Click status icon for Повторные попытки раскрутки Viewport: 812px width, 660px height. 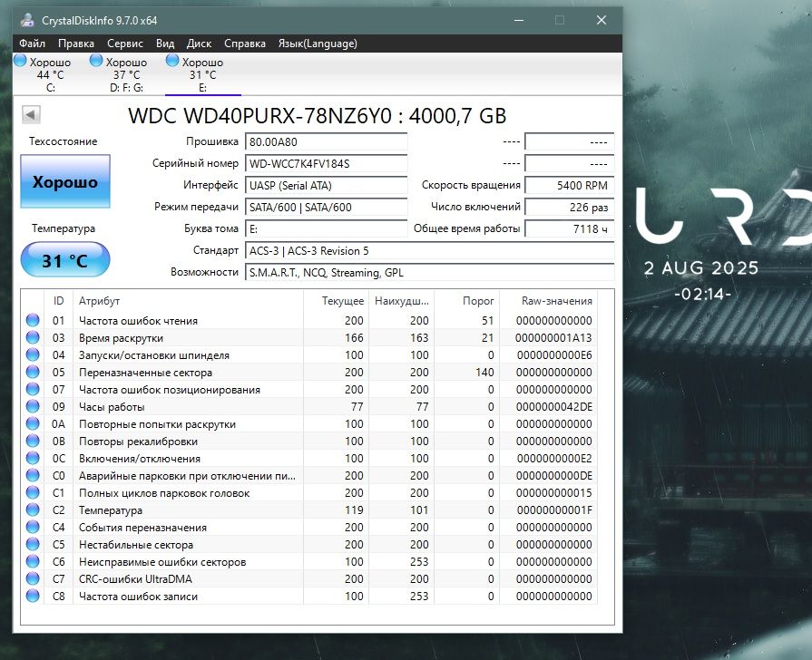[33, 423]
